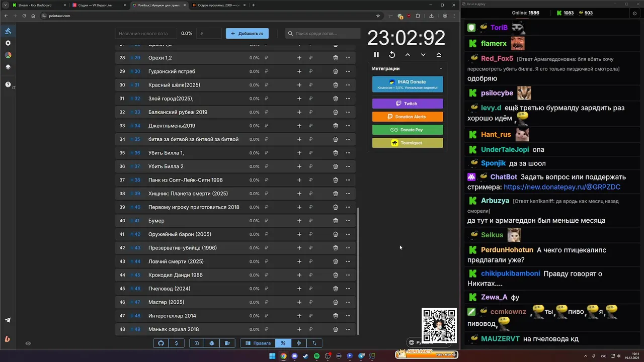The width and height of the screenshot is (644, 362).
Task: Open the statistics pie chart sidebar icon
Action: (8, 55)
